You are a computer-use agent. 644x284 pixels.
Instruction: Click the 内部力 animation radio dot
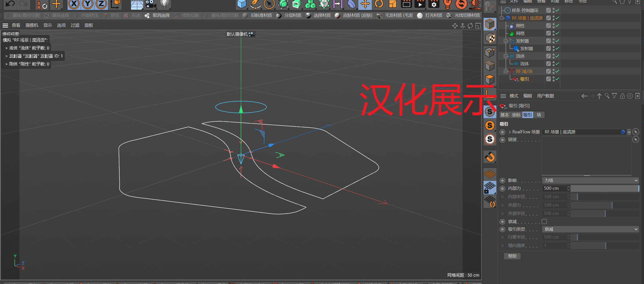(x=503, y=188)
